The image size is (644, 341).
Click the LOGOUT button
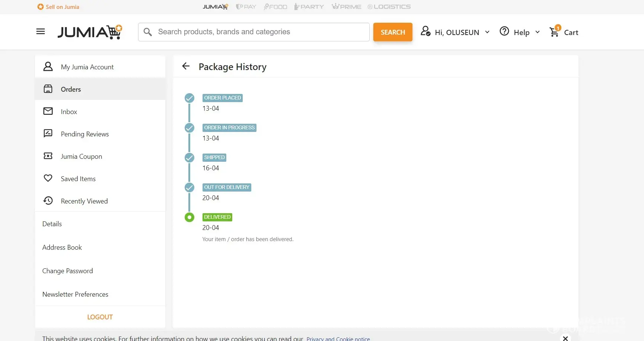point(100,317)
